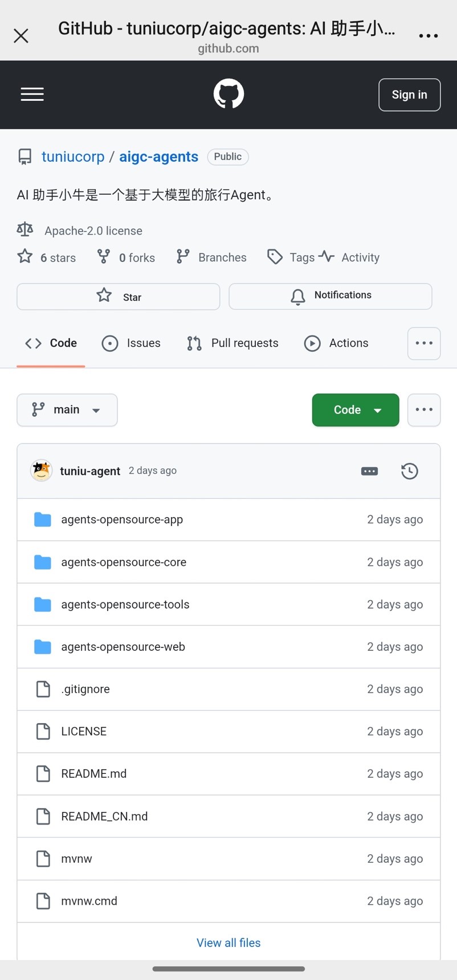
Task: Click the Sign in button
Action: pos(409,95)
